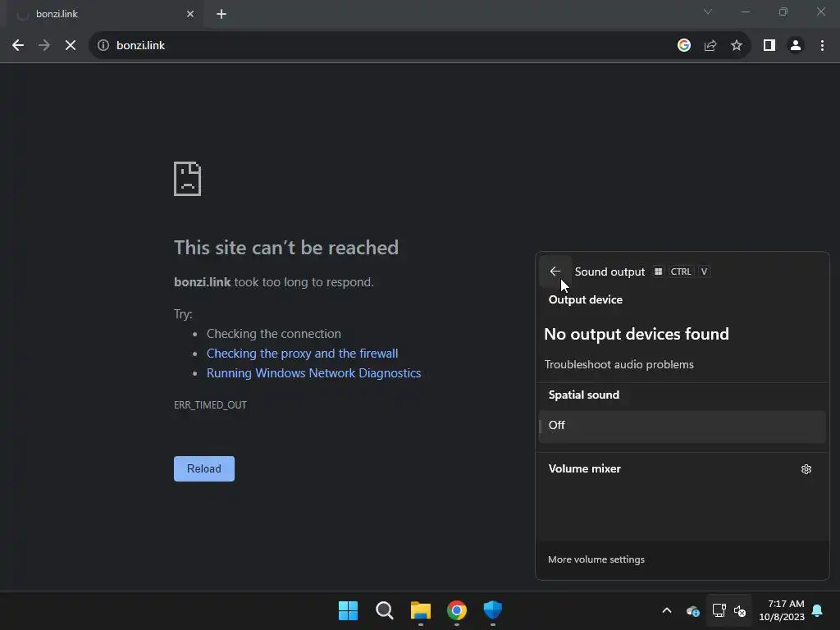Image resolution: width=840 pixels, height=630 pixels.
Task: Select the Off spatial sound option
Action: 682,426
